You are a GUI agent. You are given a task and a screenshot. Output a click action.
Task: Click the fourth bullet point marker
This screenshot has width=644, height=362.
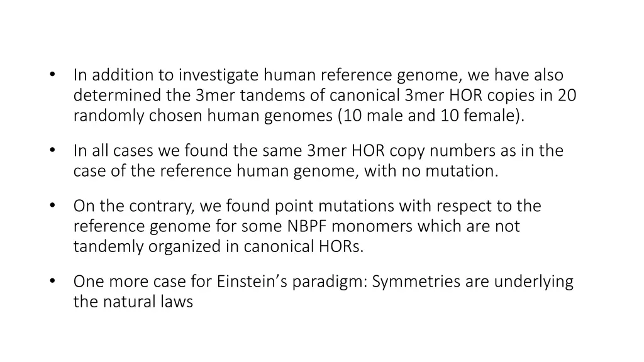coord(52,282)
